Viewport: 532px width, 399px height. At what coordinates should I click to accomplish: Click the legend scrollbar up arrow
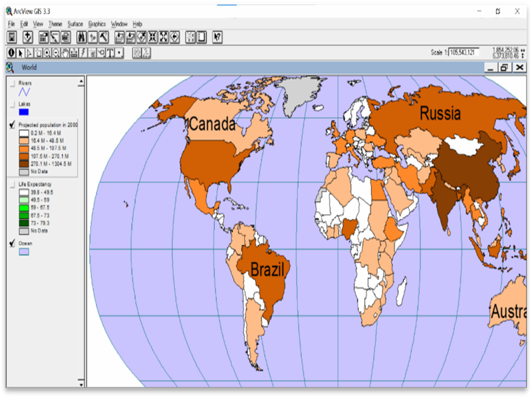pos(82,82)
